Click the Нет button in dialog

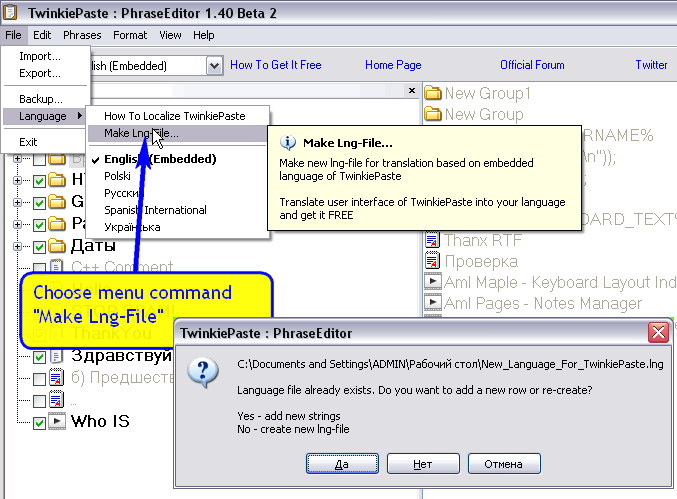(423, 464)
